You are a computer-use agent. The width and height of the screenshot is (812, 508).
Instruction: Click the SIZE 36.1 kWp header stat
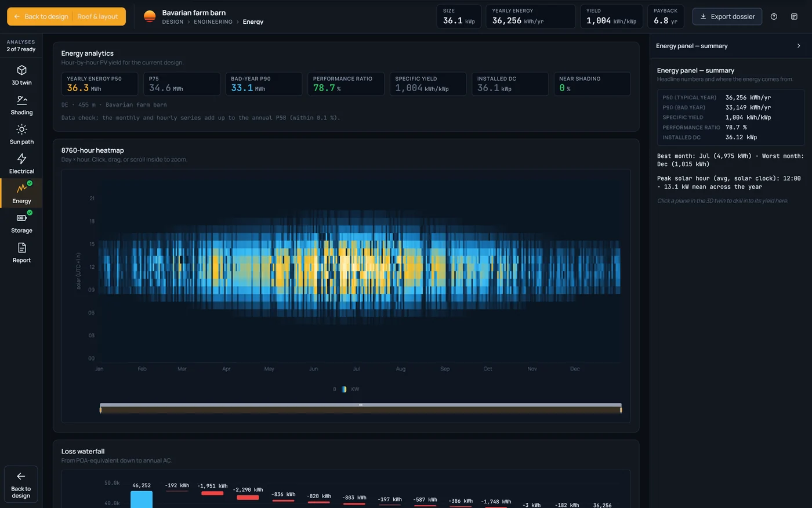point(459,17)
